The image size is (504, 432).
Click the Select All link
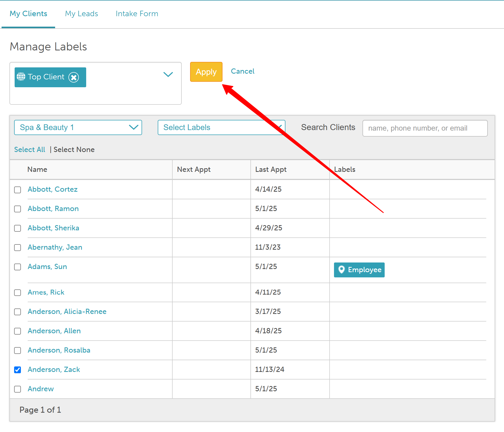point(30,150)
